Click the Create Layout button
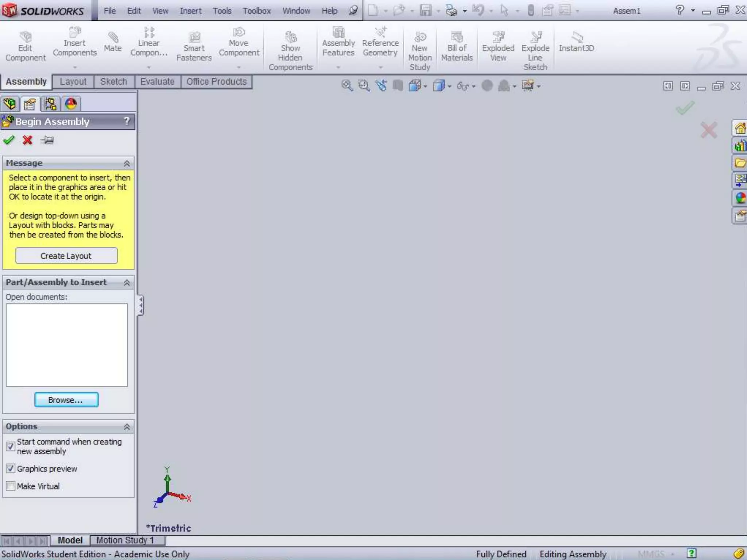Screen dimensions: 747x560 [66, 256]
